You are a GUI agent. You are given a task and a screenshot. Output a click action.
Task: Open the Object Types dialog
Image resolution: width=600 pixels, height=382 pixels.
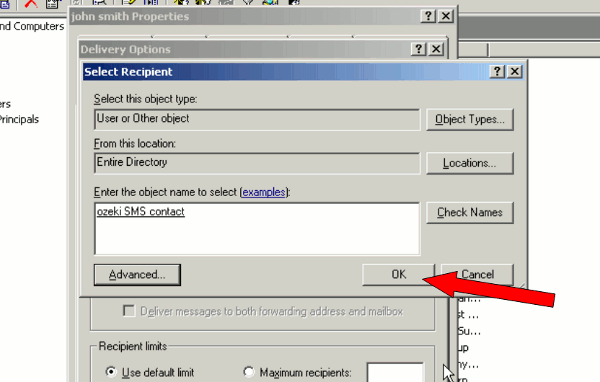point(470,119)
